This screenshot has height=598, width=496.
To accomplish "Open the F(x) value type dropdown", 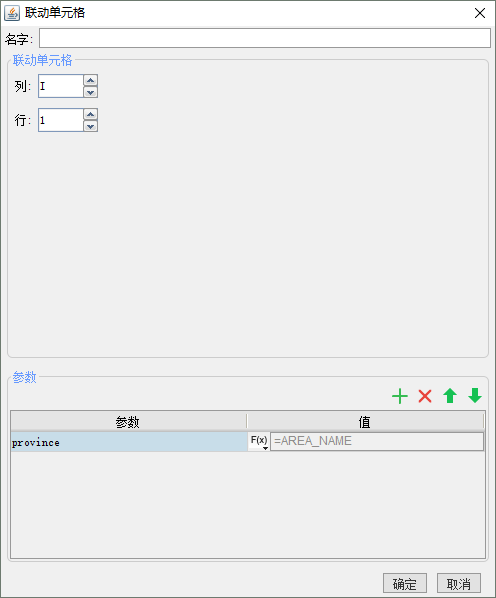I will [x=259, y=442].
